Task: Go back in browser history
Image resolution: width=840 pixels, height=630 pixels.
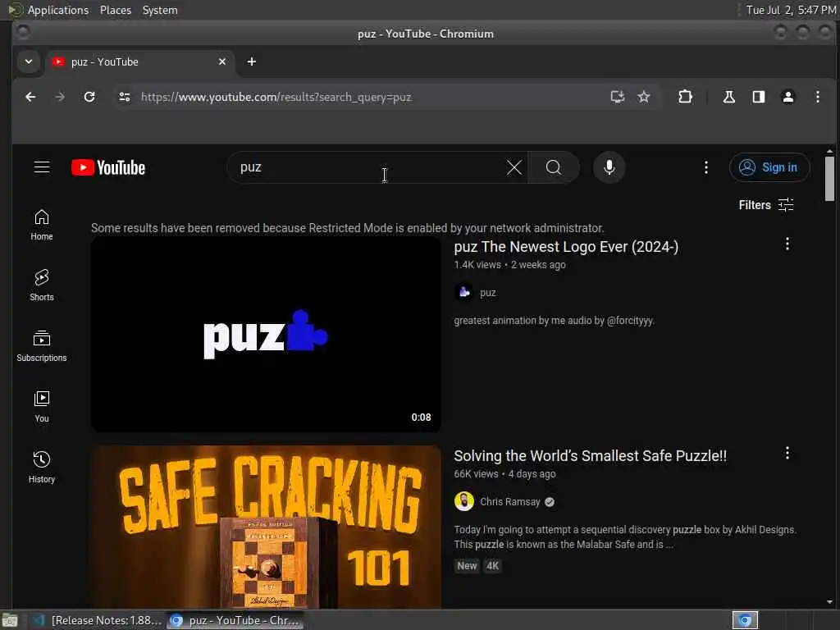Action: [x=30, y=97]
